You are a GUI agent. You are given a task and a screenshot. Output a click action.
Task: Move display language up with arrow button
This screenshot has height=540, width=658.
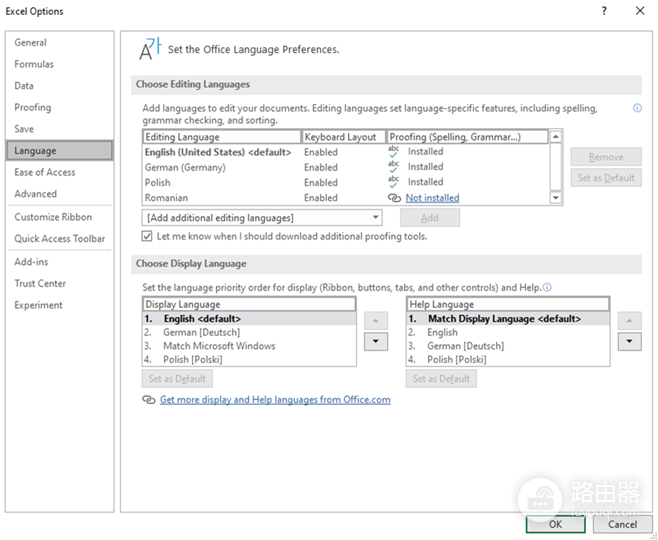tap(376, 321)
